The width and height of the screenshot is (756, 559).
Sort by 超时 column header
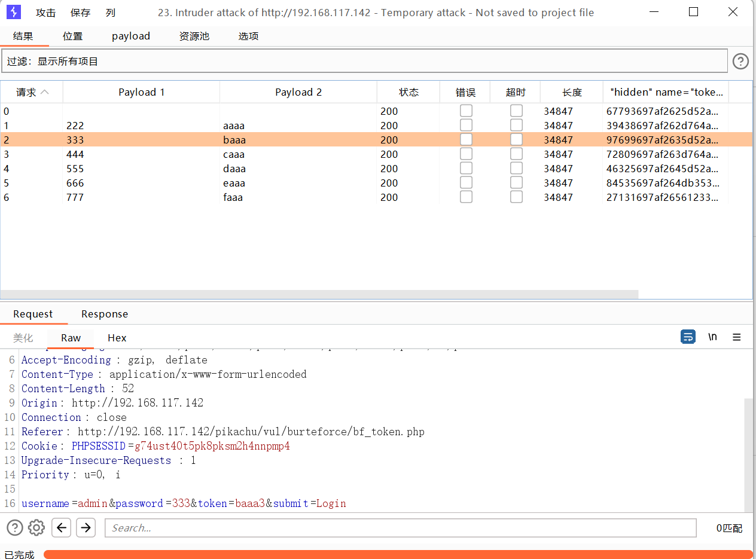point(516,92)
